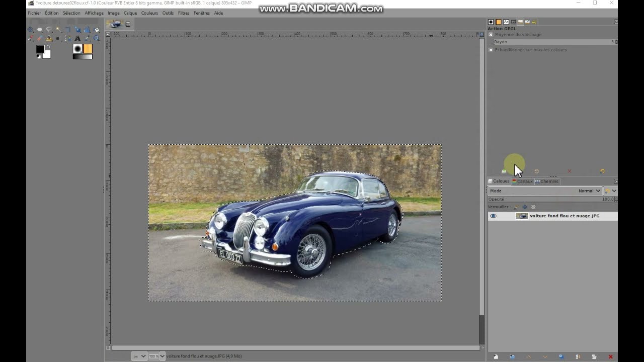
Task: Open the layer mode group switcher dropdown
Action: tap(610, 191)
